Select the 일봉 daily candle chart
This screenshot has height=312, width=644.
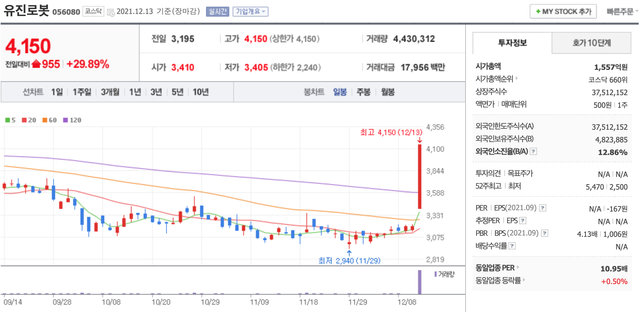tap(340, 92)
